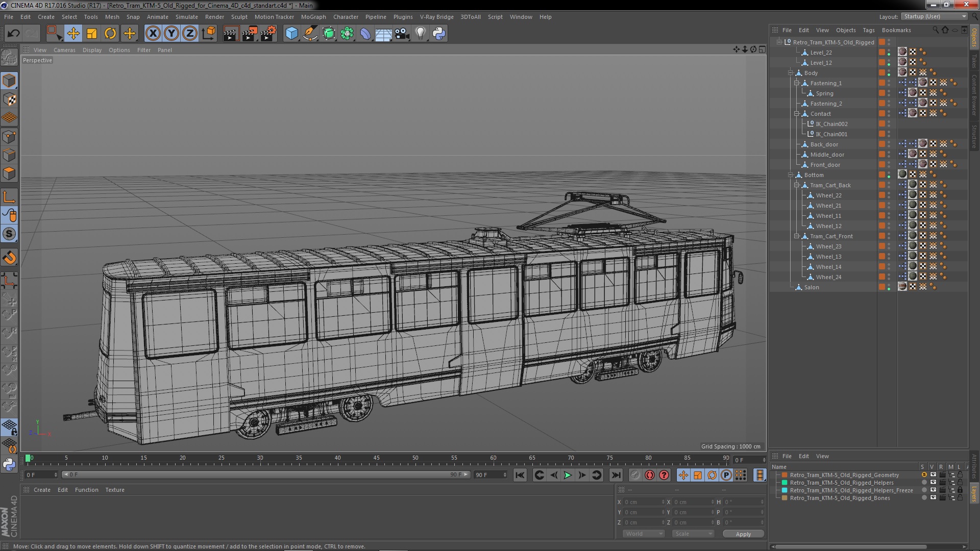
Task: Select the Wheel_22 object in tree
Action: (x=828, y=195)
